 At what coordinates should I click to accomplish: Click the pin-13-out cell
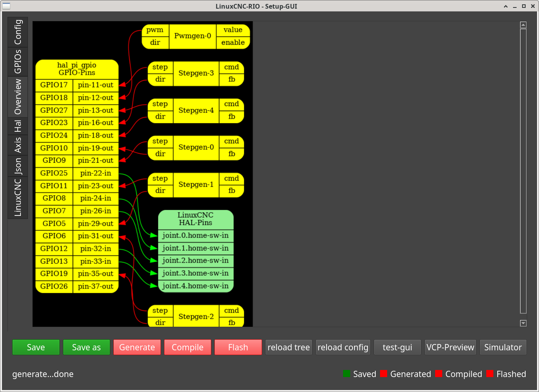96,110
